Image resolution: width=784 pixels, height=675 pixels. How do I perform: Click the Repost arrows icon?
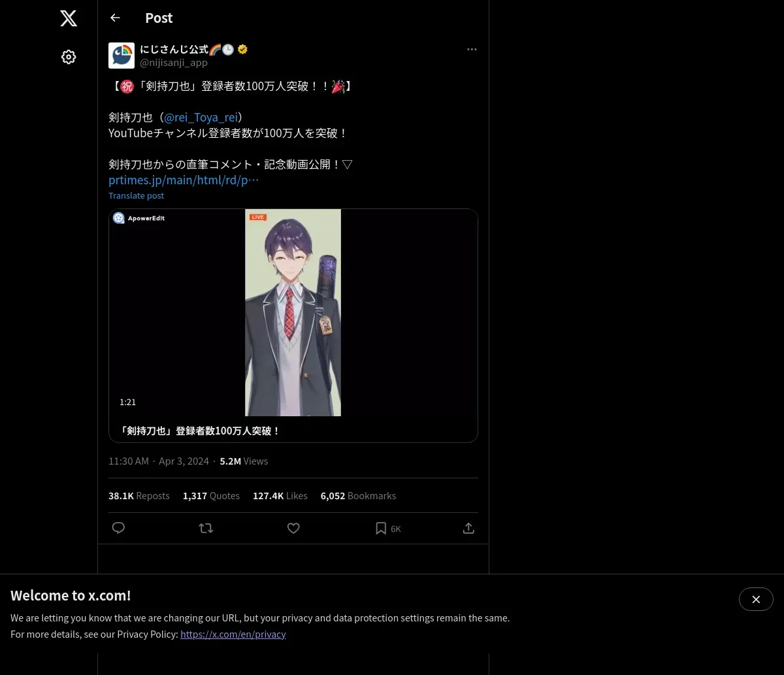coord(206,528)
